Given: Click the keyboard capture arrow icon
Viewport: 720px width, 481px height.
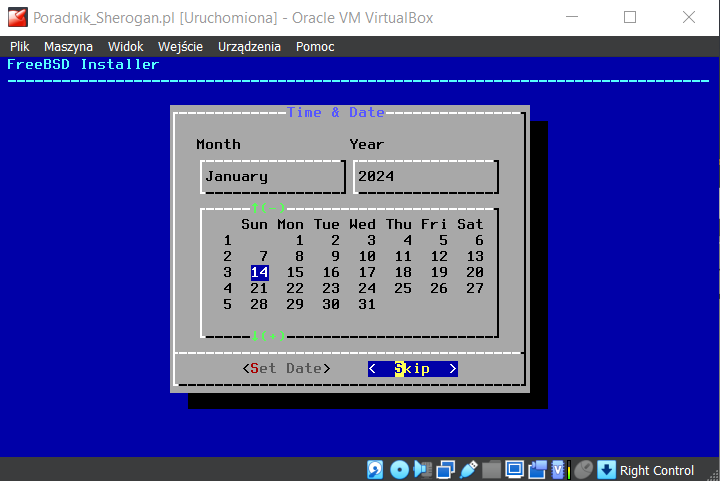Looking at the screenshot, I should [x=606, y=470].
